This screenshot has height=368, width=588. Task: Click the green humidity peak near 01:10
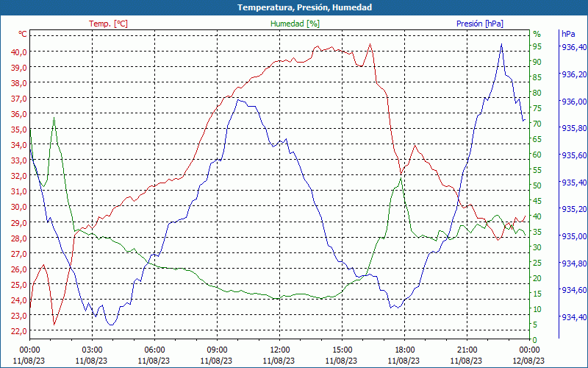click(54, 118)
